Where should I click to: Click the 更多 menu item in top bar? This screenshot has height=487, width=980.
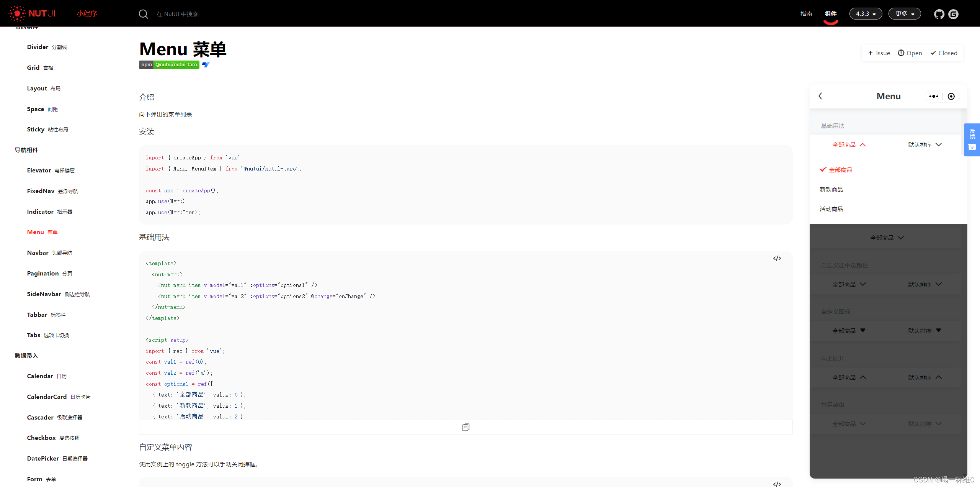click(x=905, y=14)
